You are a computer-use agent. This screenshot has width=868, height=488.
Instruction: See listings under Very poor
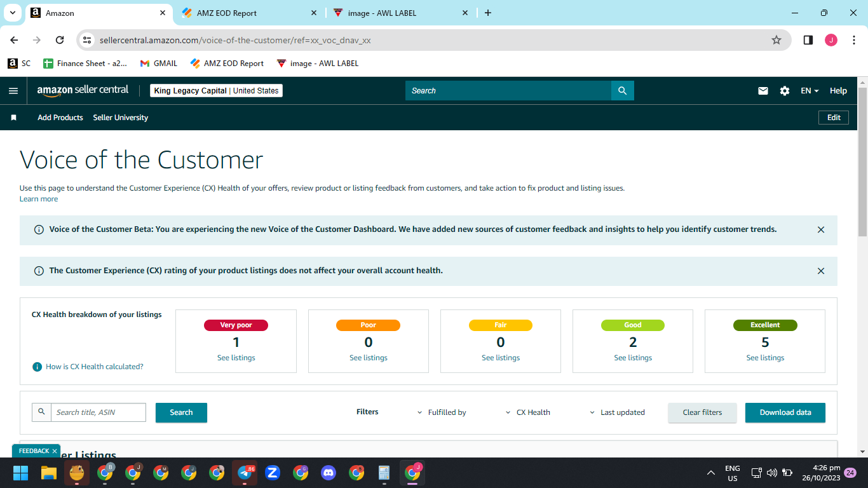[x=236, y=358]
